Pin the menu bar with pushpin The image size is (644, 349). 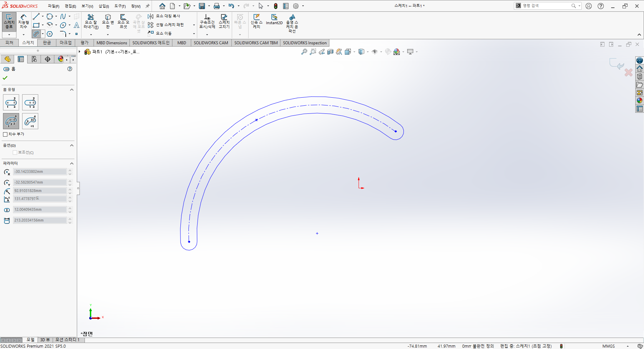[x=148, y=6]
